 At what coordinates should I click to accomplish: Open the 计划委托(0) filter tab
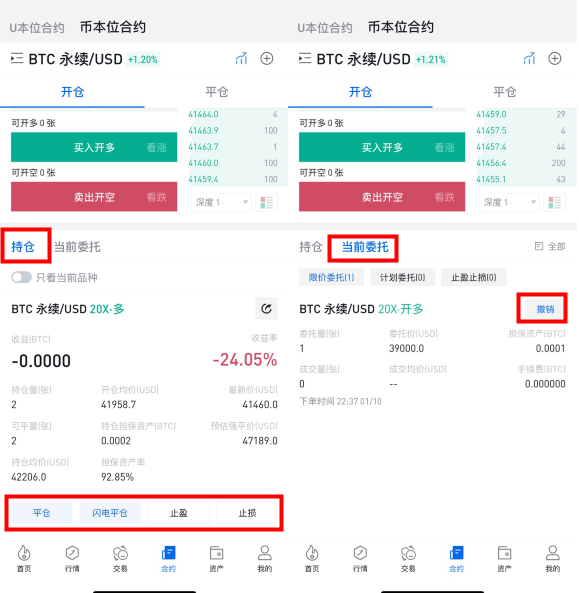[x=402, y=277]
